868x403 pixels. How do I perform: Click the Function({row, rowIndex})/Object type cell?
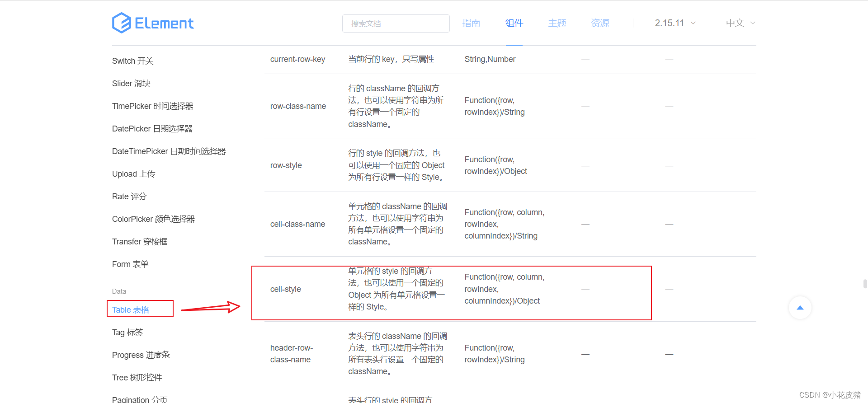click(x=495, y=165)
